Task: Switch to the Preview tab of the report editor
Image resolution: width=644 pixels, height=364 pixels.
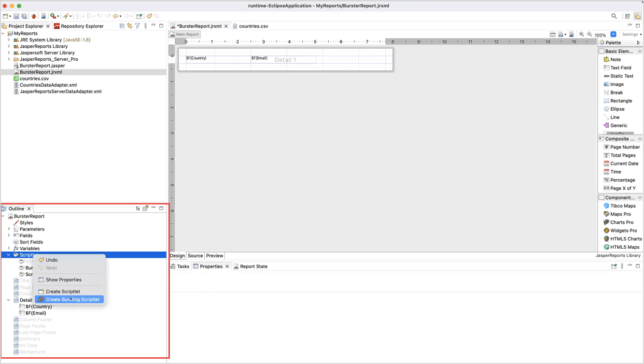Action: (x=214, y=256)
